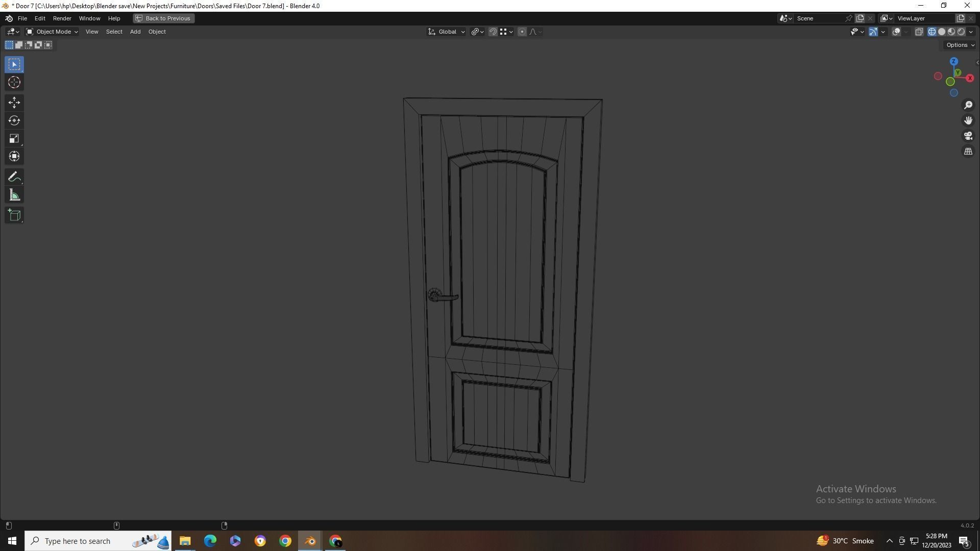The width and height of the screenshot is (980, 551).
Task: Click the ViewLayer name field
Action: click(x=926, y=18)
